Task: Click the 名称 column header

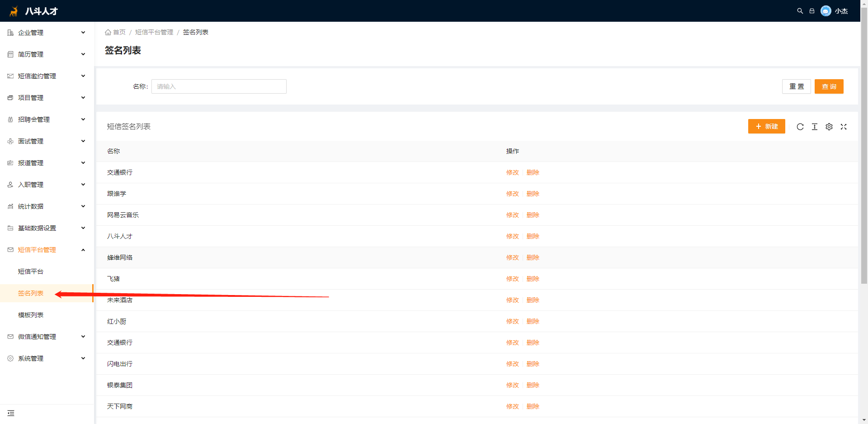Action: [x=113, y=151]
